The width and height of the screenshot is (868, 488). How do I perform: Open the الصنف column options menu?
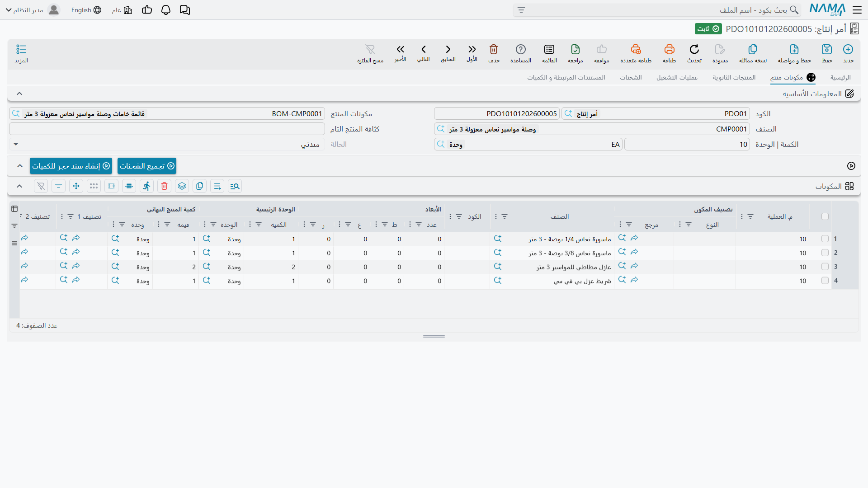[x=496, y=217]
